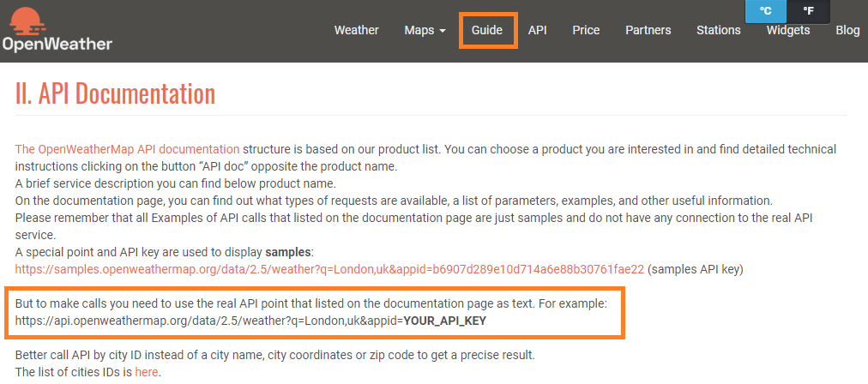Screen dimensions: 868x384
Task: Click the OpenWeather logo
Action: 57,30
